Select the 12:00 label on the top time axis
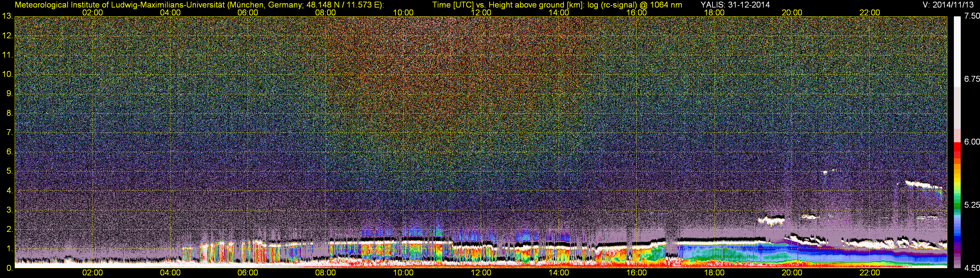This screenshot has width=980, height=278. click(x=481, y=12)
